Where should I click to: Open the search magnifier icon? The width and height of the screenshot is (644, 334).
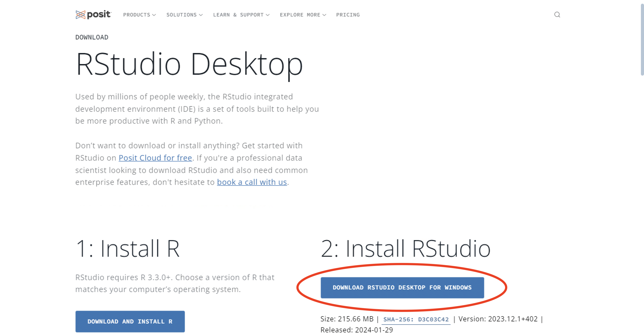click(x=557, y=15)
